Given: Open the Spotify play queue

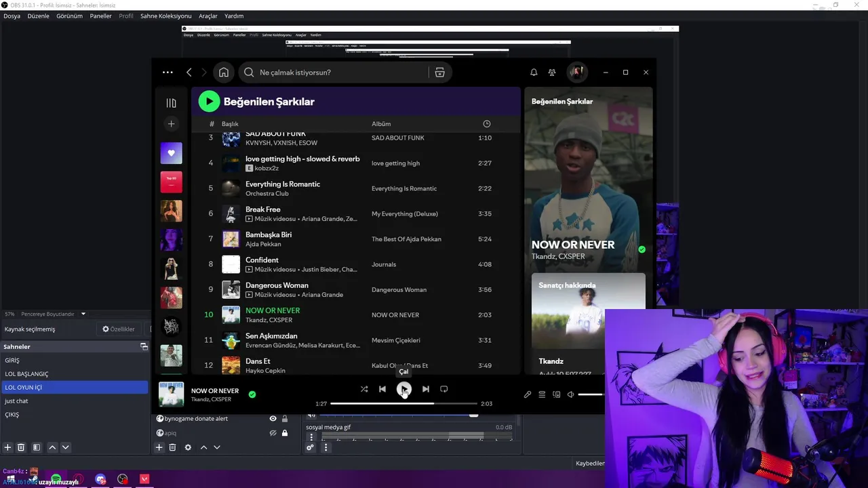Looking at the screenshot, I should coord(542,394).
